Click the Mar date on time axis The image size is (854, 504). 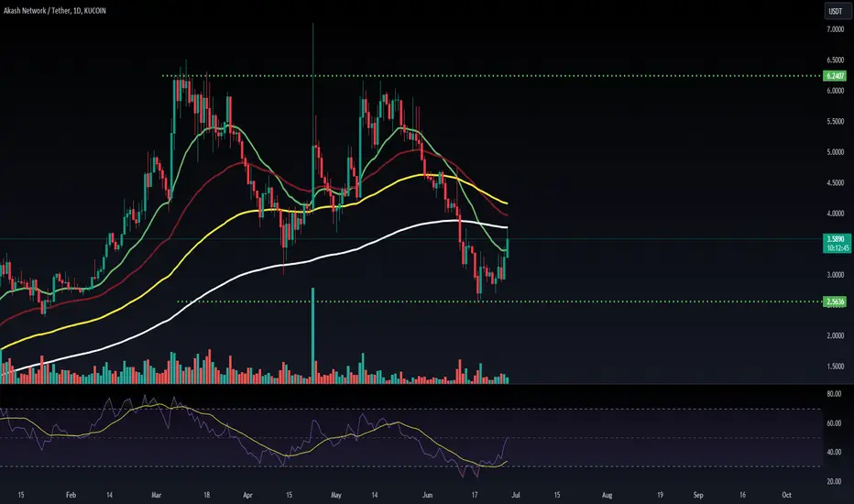point(157,495)
